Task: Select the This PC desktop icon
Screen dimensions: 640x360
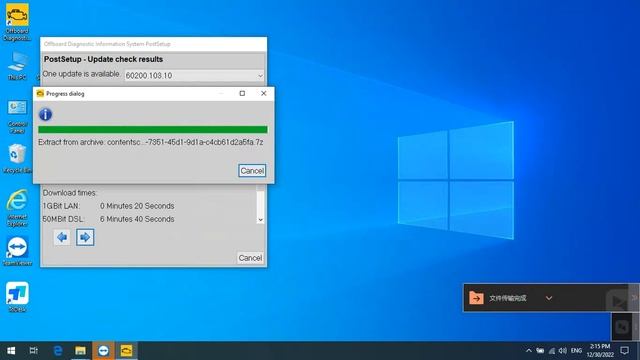Action: click(x=17, y=66)
